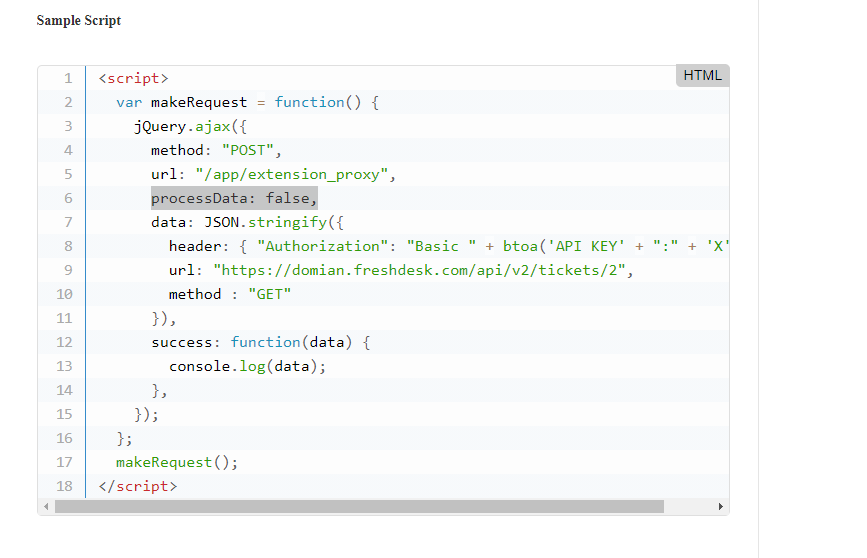867x558 pixels.
Task: Click the opening <script> tag on line 1
Action: pos(133,79)
